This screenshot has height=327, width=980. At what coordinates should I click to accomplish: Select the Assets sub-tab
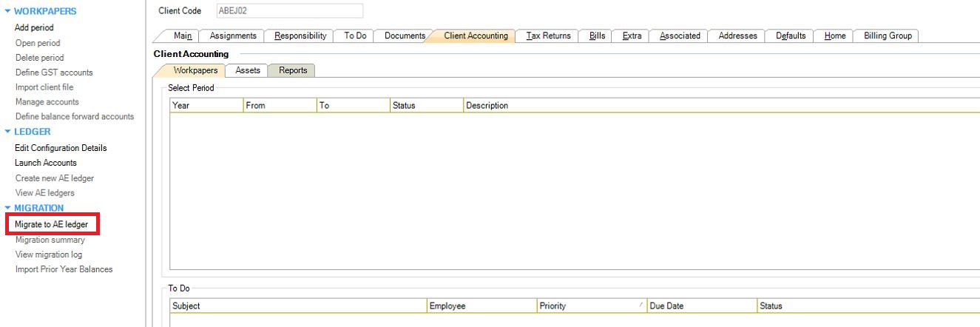(247, 70)
